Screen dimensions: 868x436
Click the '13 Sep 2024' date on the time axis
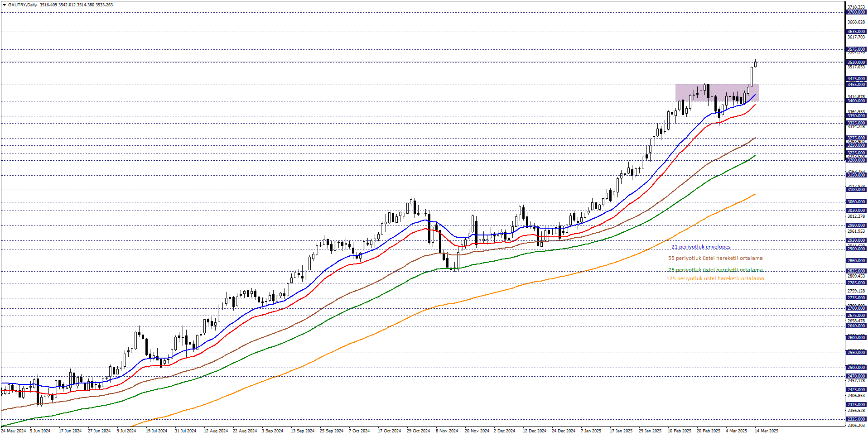(303, 431)
